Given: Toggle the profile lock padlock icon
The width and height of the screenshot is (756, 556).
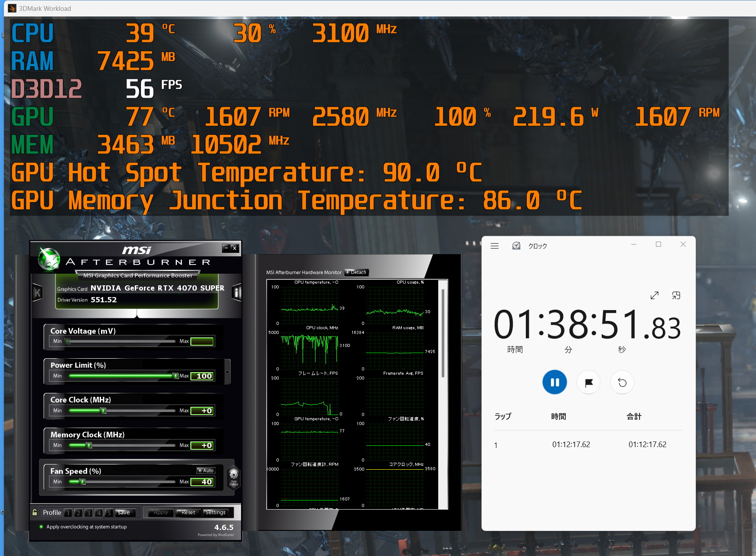Looking at the screenshot, I should [35, 512].
